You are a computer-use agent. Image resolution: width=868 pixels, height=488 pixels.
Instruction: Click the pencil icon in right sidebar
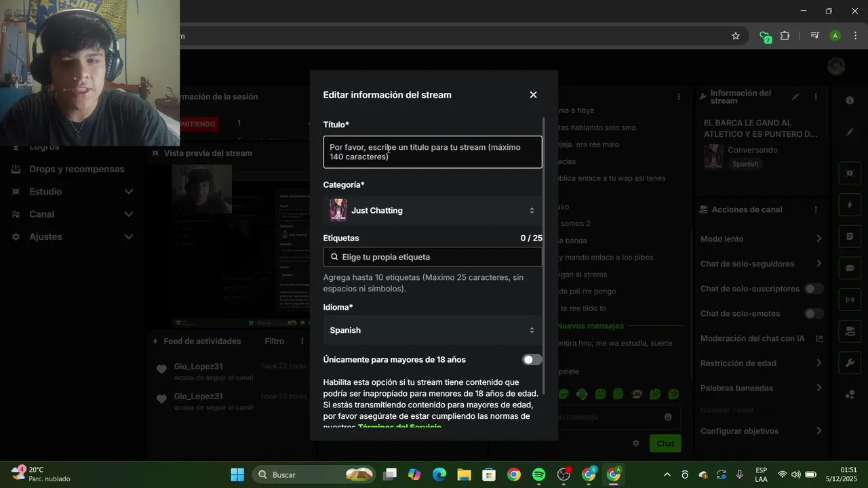tap(850, 132)
